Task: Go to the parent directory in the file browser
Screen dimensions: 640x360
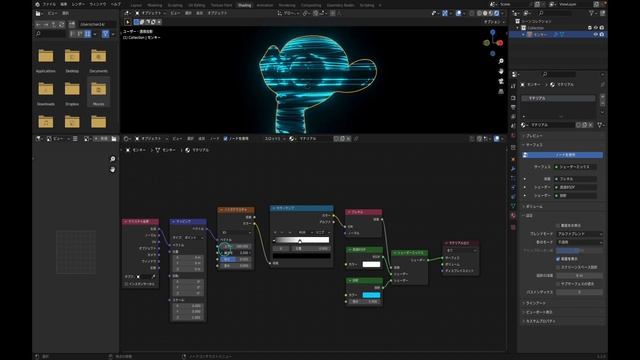Action: click(x=54, y=24)
